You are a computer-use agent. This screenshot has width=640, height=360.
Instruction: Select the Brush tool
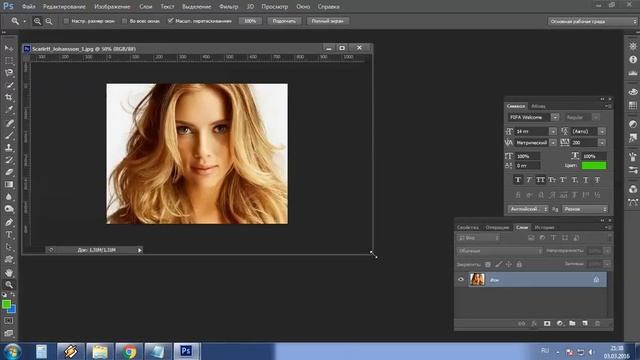[9, 135]
